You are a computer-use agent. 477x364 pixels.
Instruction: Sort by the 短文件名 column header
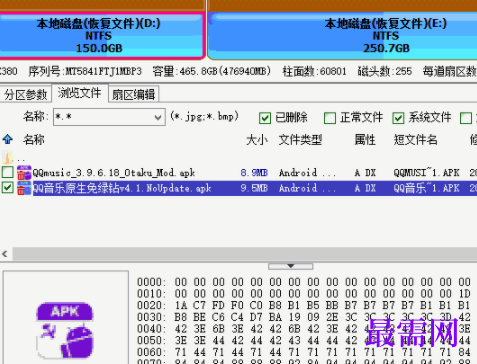coord(415,140)
